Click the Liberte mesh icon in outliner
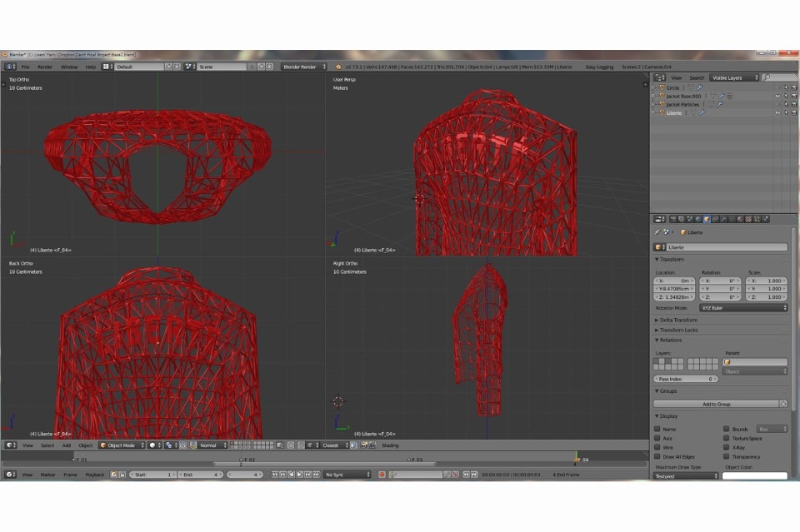800x532 pixels. click(662, 112)
